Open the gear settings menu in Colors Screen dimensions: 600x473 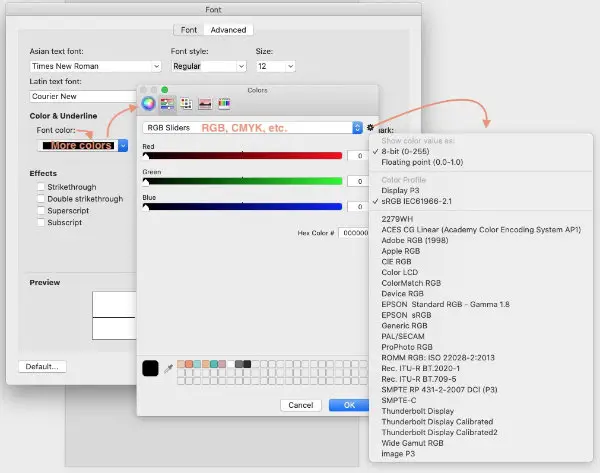(370, 127)
